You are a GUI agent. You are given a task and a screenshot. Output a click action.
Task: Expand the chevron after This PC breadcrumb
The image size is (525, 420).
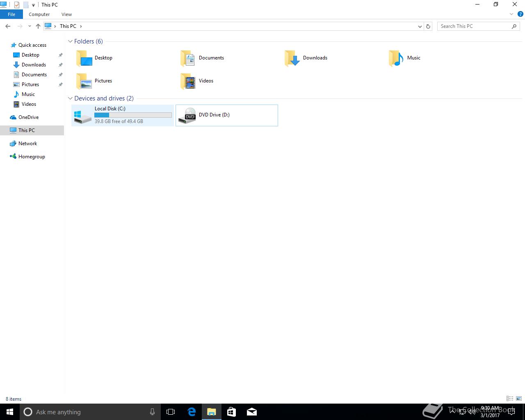pos(81,26)
